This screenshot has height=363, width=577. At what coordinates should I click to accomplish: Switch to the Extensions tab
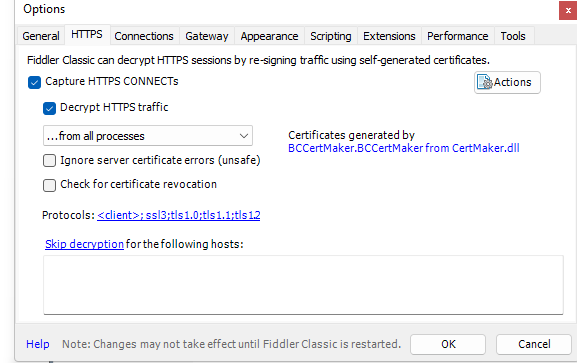coord(389,36)
